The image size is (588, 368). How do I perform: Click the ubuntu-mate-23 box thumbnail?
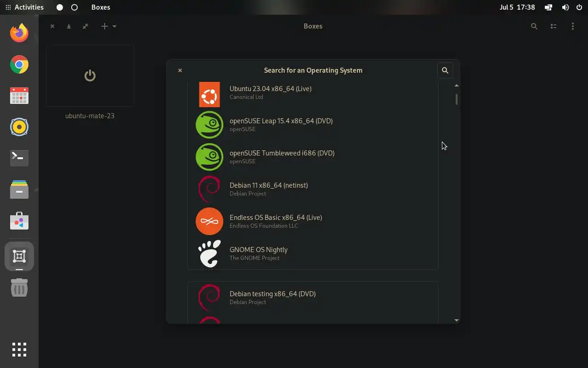[90, 76]
